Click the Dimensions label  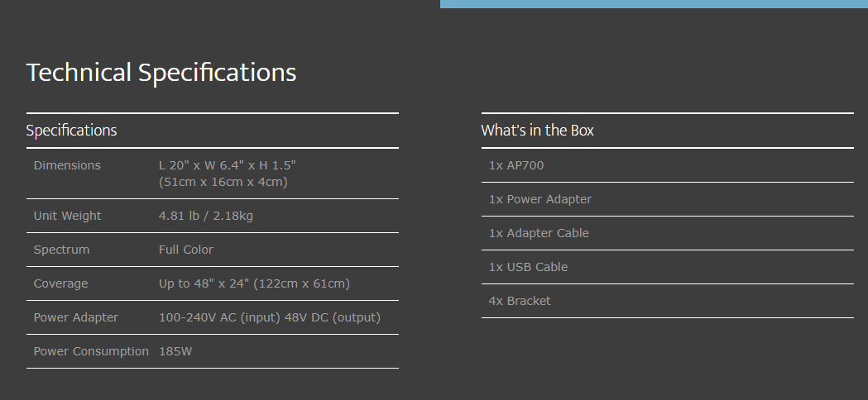click(67, 165)
